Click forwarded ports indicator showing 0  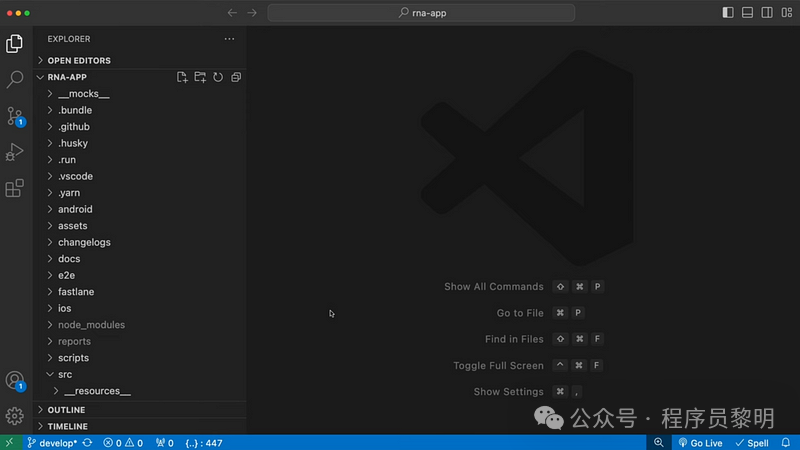click(165, 443)
